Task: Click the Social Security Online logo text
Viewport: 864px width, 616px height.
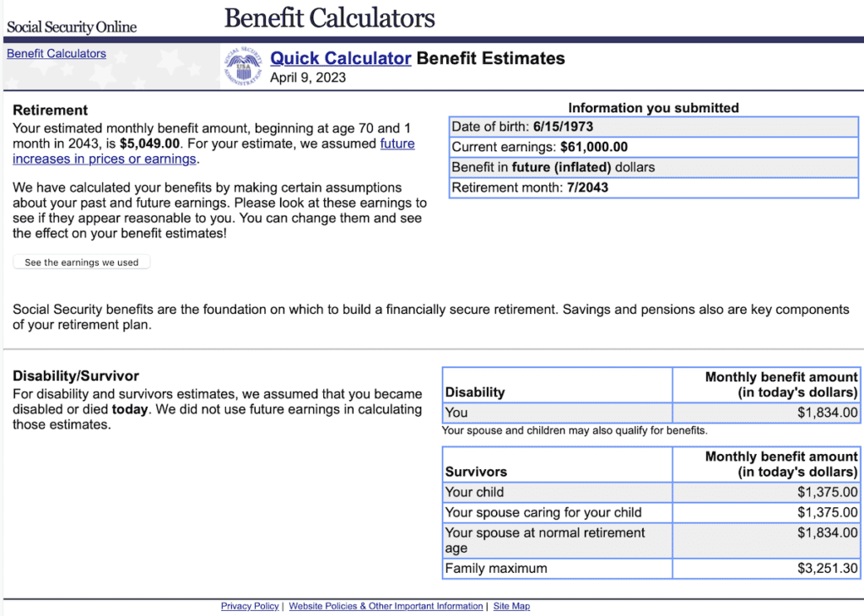Action: [71, 25]
